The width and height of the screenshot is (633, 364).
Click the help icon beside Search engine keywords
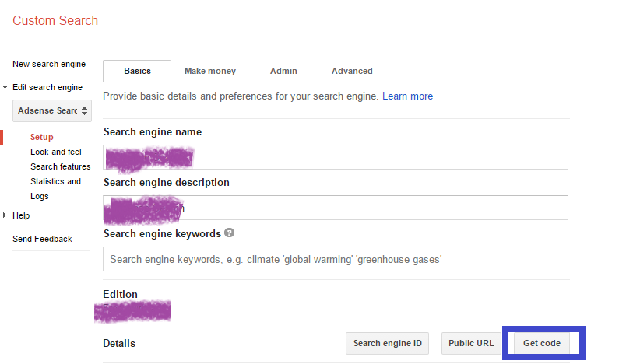click(230, 233)
